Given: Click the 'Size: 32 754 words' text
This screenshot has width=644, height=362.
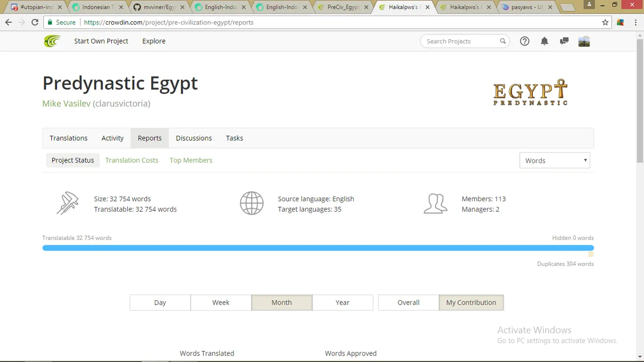Looking at the screenshot, I should 122,199.
